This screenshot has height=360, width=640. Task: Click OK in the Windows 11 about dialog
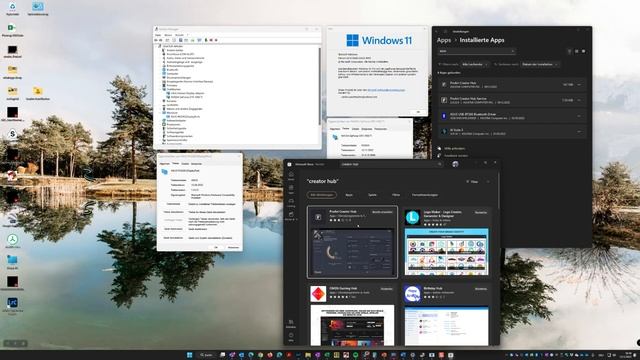click(x=418, y=112)
